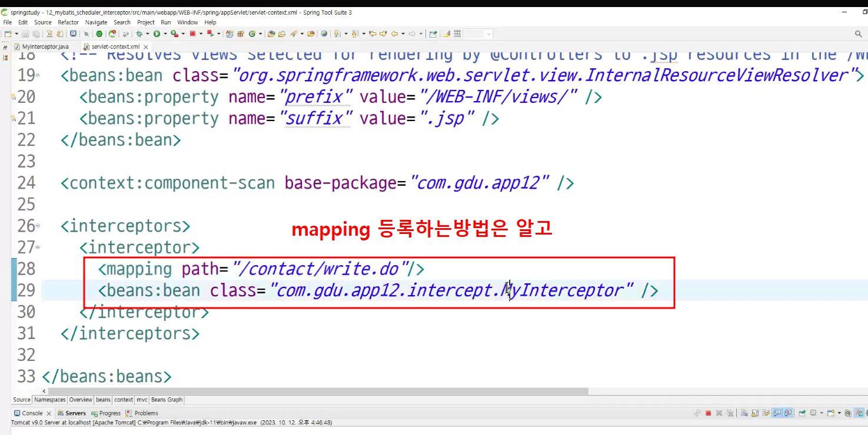Click the Display Selected Console icon
This screenshot has height=435, width=868.
click(813, 413)
